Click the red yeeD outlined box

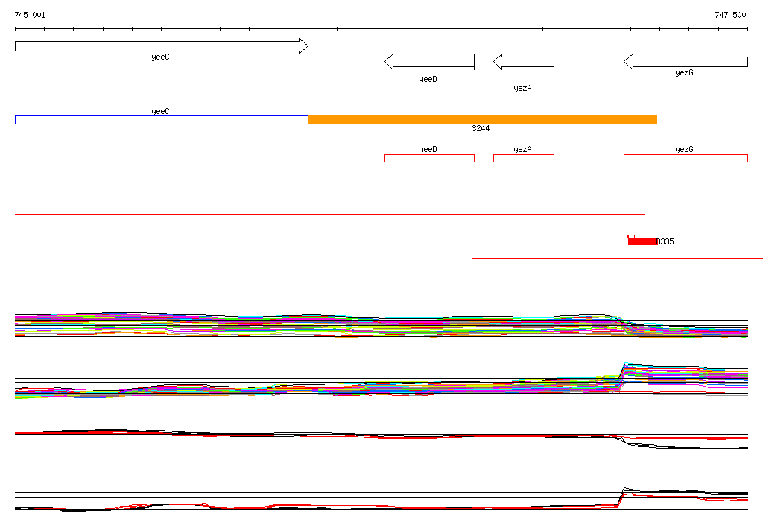(429, 158)
